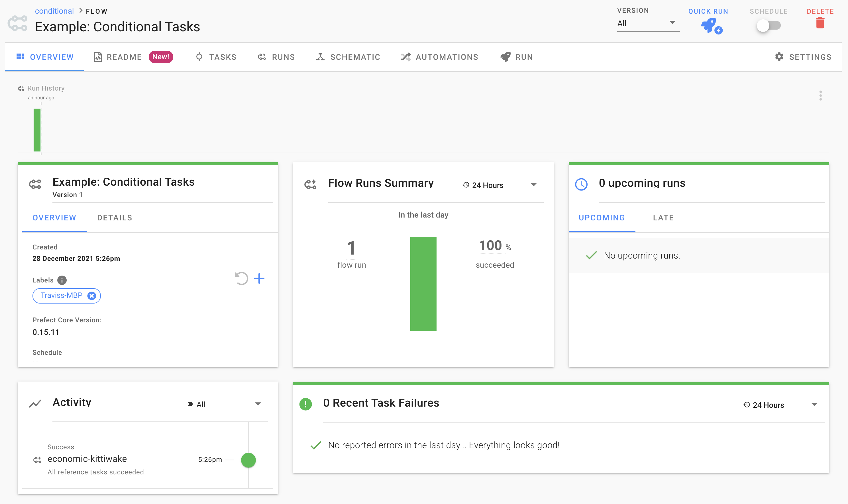Viewport: 848px width, 504px height.
Task: Click Prefect Core Version value 0.15.11
Action: (46, 332)
